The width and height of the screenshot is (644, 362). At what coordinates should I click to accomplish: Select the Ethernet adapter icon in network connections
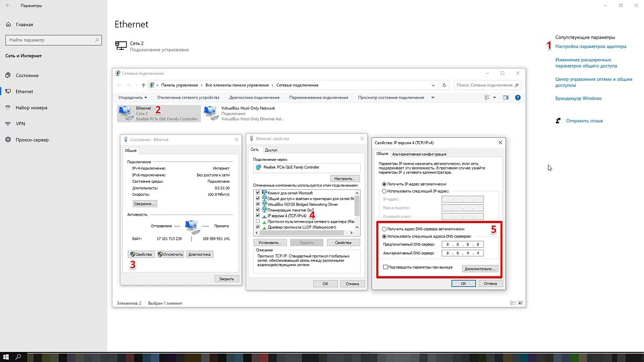click(x=126, y=112)
